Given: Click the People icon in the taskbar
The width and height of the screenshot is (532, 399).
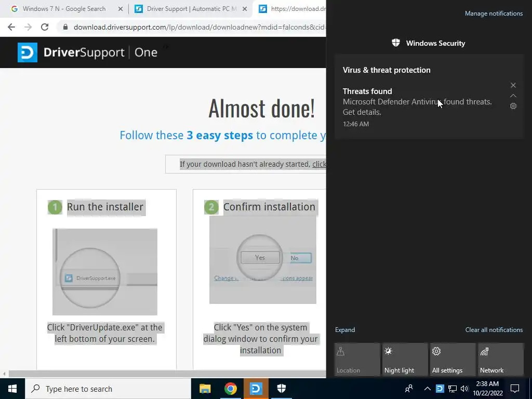Looking at the screenshot, I should (409, 389).
